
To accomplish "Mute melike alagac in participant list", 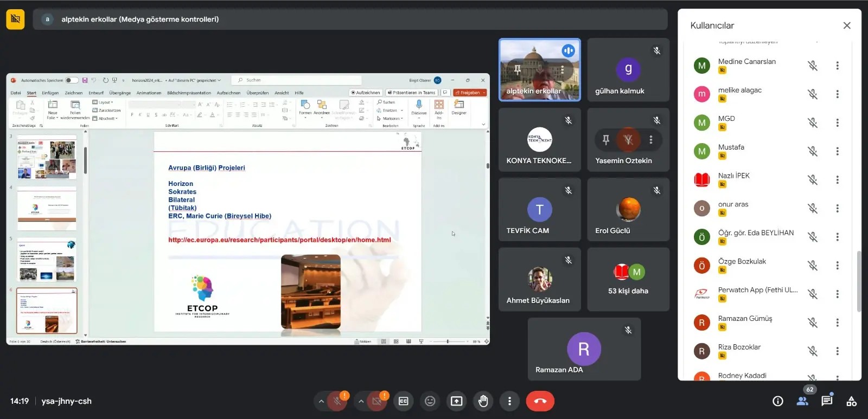I will tap(812, 94).
